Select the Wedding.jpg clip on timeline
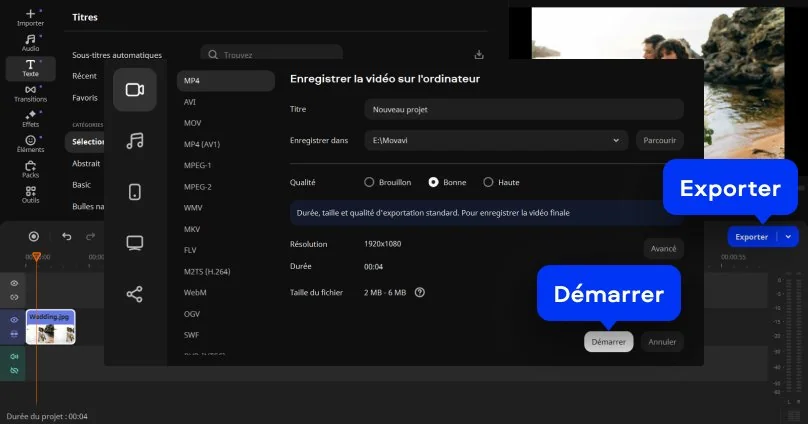 click(x=51, y=326)
